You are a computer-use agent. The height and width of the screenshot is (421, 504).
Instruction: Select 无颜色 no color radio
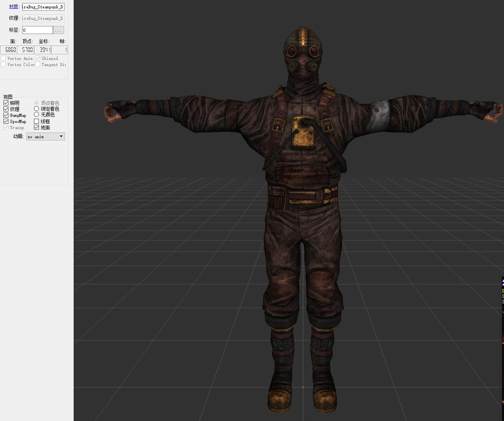coord(36,115)
